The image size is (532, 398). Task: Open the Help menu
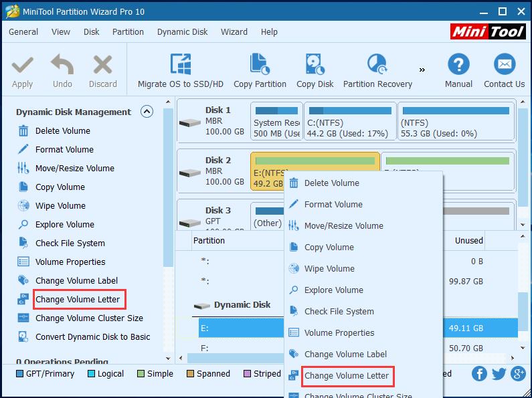pos(269,32)
